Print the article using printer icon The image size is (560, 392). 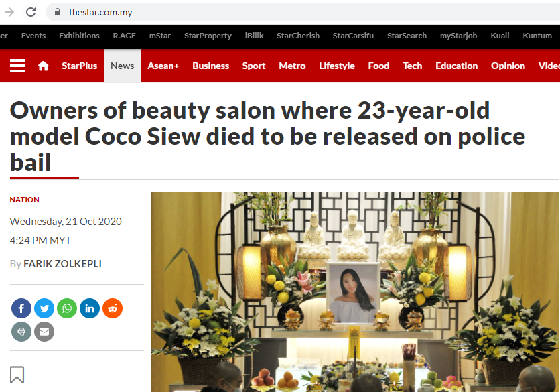coord(21,332)
